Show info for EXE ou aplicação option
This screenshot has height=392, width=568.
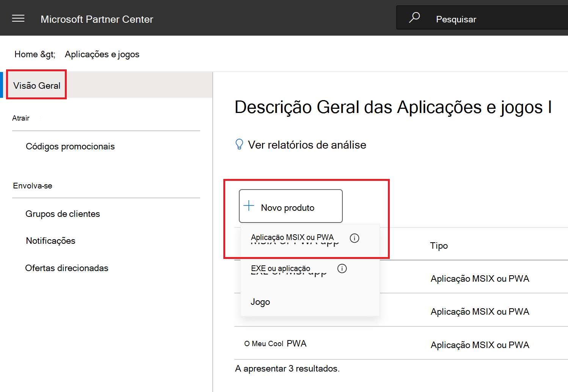(342, 268)
